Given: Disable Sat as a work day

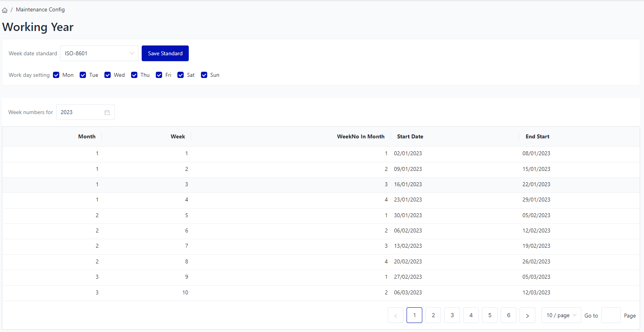Looking at the screenshot, I should point(181,75).
